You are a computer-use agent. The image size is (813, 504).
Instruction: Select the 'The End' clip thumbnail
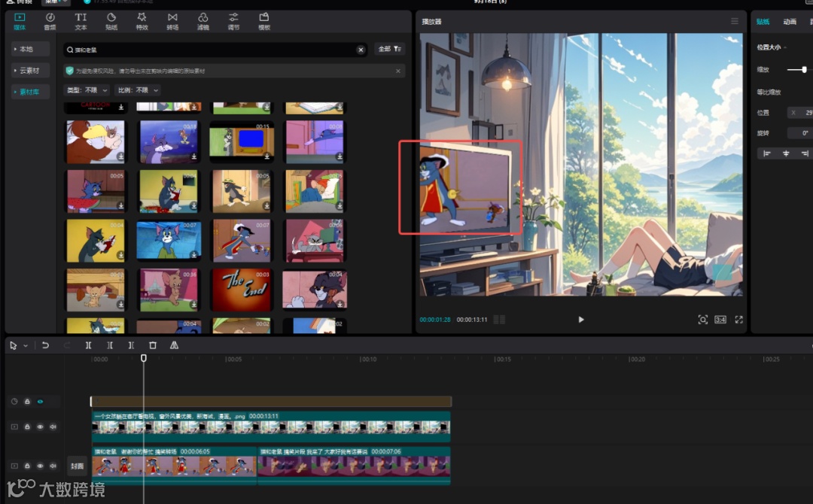click(x=242, y=290)
